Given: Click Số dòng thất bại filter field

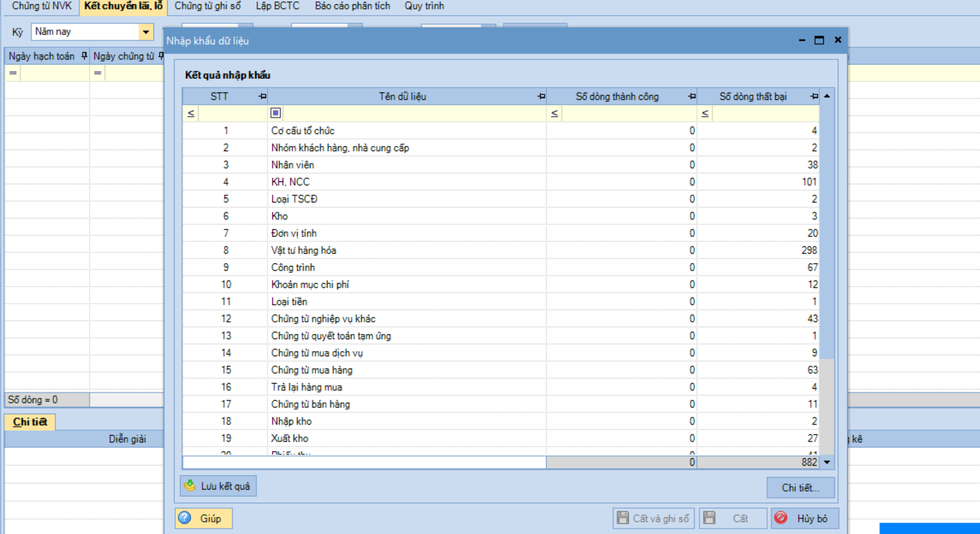Looking at the screenshot, I should click(765, 114).
